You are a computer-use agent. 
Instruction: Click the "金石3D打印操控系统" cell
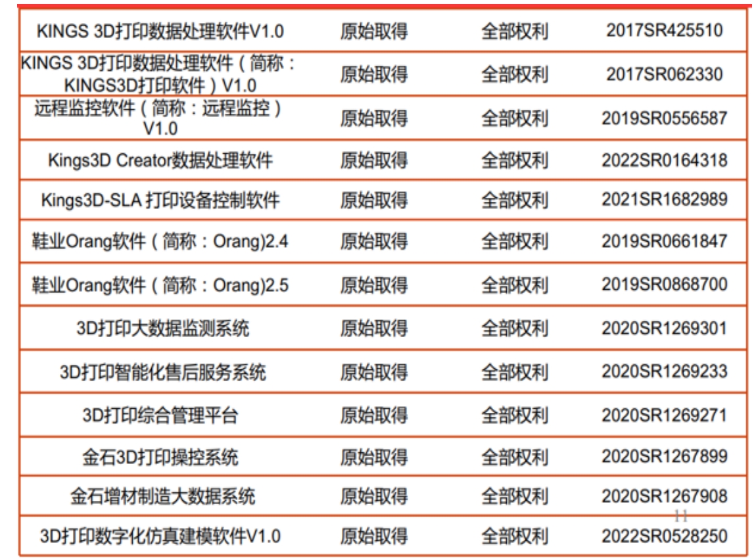coord(160,457)
